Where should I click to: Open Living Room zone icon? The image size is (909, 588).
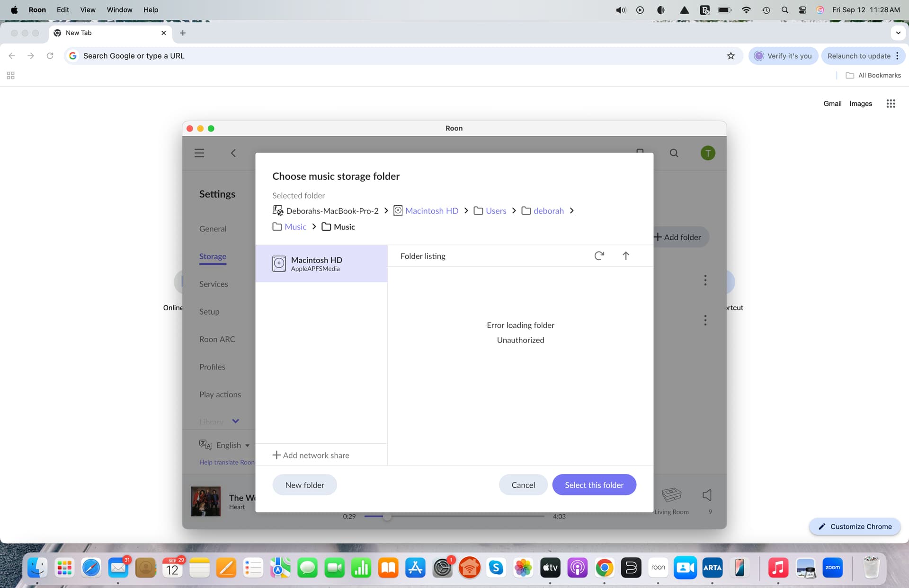click(671, 495)
